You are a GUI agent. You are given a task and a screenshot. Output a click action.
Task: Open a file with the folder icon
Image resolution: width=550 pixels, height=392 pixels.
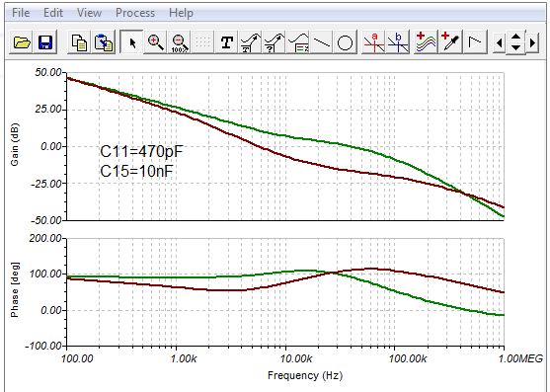coord(22,42)
